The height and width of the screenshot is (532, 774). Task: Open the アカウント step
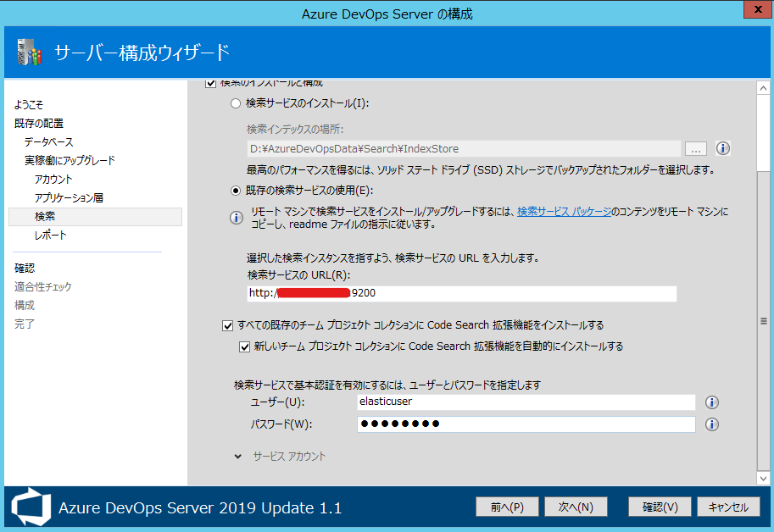[53, 180]
